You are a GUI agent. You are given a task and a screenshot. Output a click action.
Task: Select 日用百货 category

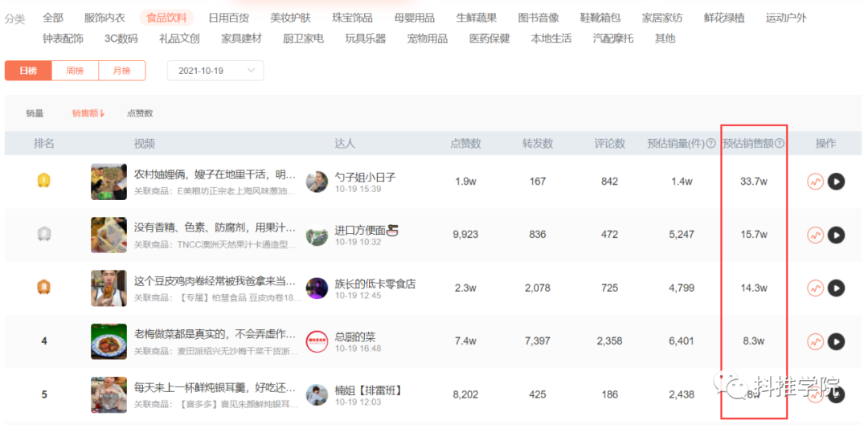pyautogui.click(x=228, y=18)
